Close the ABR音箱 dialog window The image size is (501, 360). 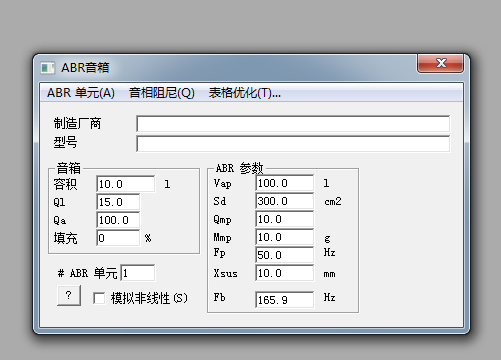(440, 63)
